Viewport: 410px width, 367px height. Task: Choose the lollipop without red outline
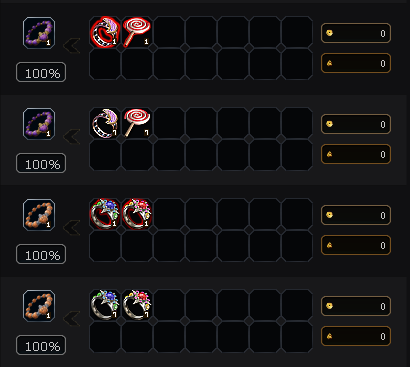point(137,123)
